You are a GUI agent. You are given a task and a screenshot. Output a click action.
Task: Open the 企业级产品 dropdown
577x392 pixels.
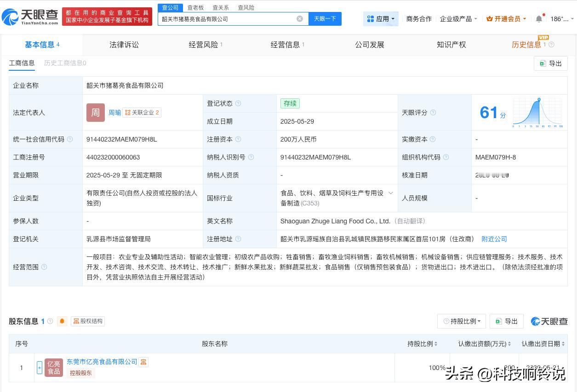[458, 19]
